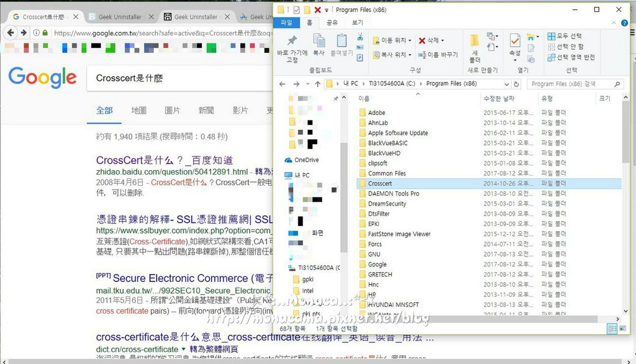The width and height of the screenshot is (636, 364).
Task: Select the Crosscert folder row
Action: (x=489, y=183)
